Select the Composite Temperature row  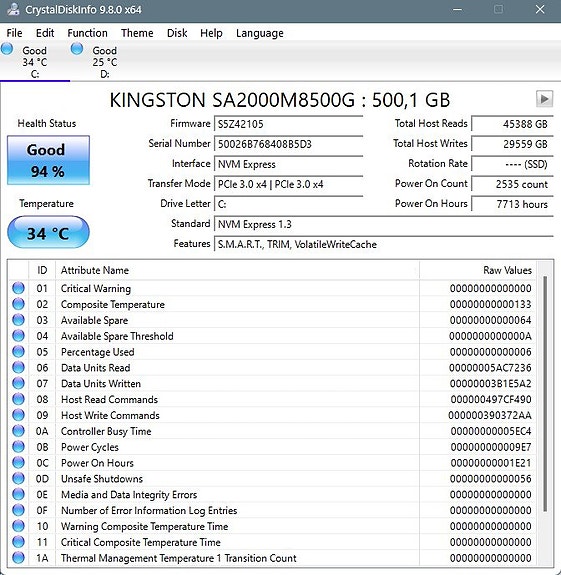click(x=271, y=304)
